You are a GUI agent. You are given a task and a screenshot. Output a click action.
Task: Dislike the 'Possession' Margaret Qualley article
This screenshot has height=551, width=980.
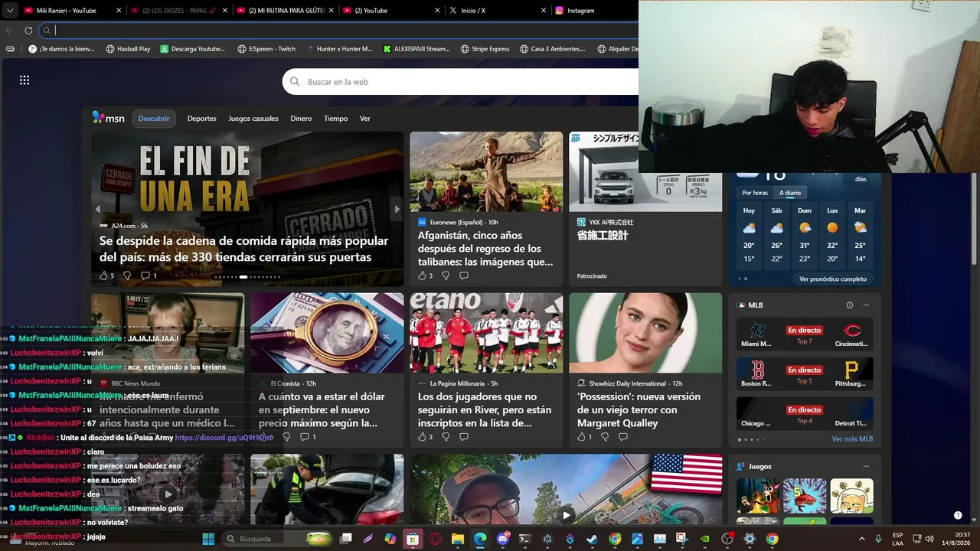(605, 437)
